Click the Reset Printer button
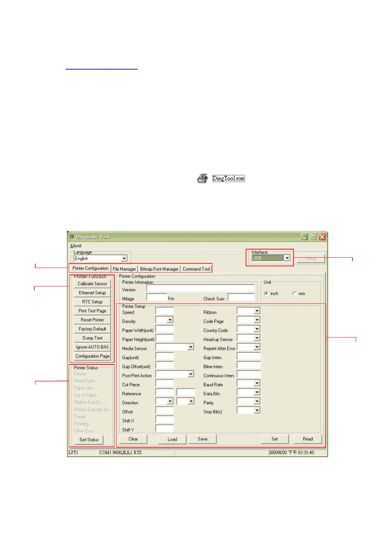 (92, 320)
